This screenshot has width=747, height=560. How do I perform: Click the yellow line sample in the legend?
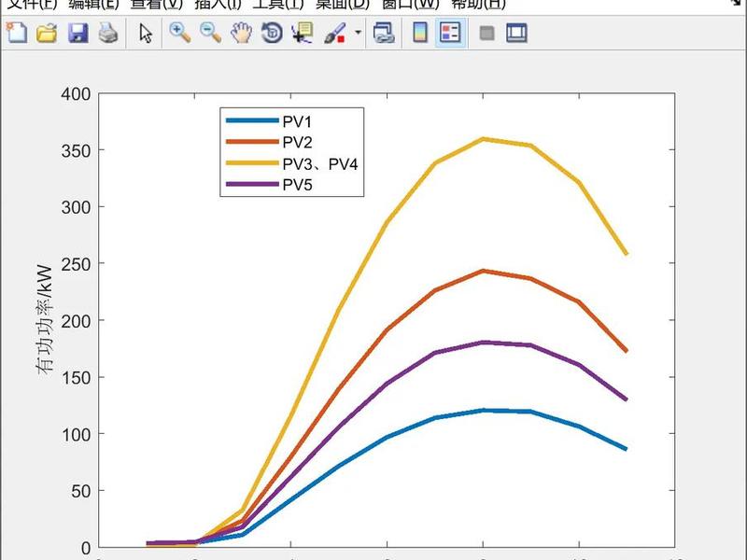click(x=252, y=162)
